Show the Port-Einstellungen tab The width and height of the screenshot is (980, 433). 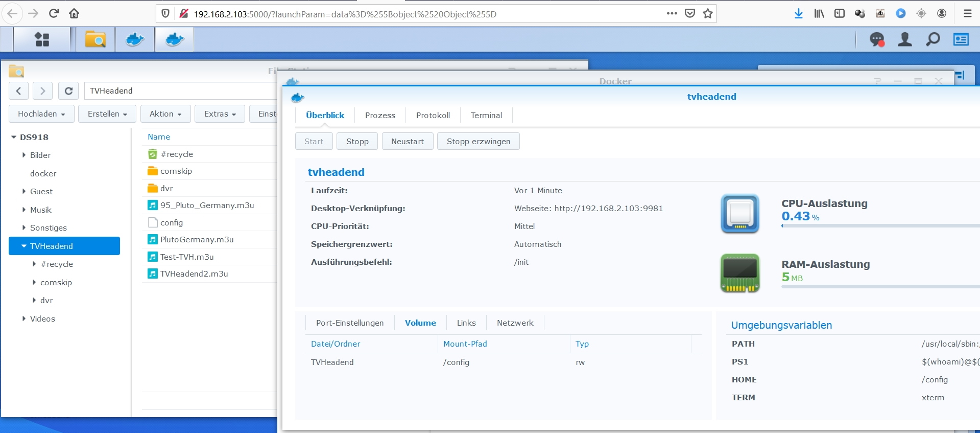click(x=350, y=323)
